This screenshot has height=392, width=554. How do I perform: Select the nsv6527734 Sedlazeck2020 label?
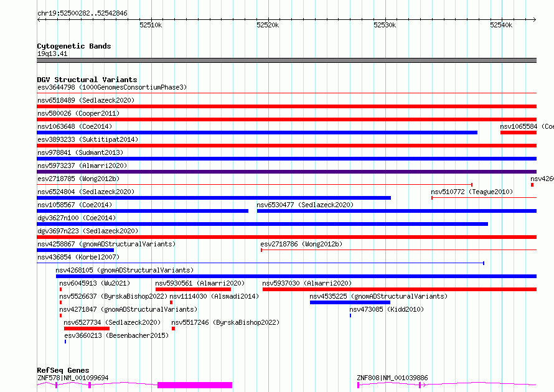tap(112, 322)
